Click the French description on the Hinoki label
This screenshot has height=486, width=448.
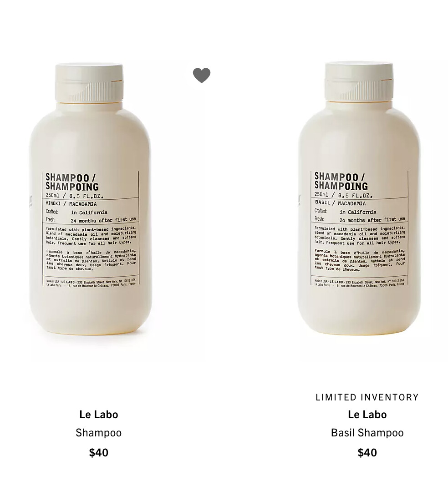pyautogui.click(x=91, y=260)
